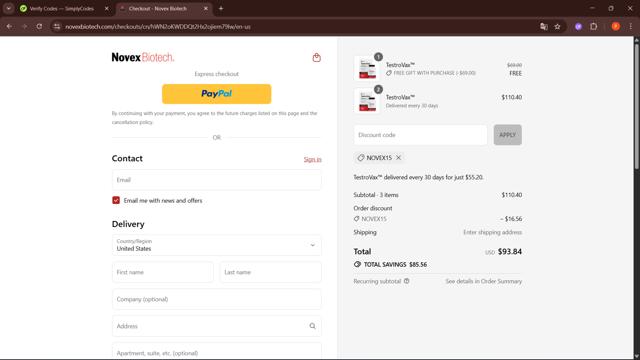Open a new browser tab
Viewport: 640px width, 360px height.
(221, 8)
